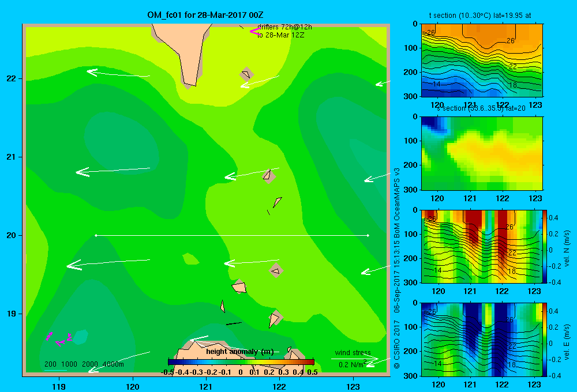Viewport: 577px width, 392px height.
Task: Click the "4000m" depth contour legend entry
Action: 113,364
